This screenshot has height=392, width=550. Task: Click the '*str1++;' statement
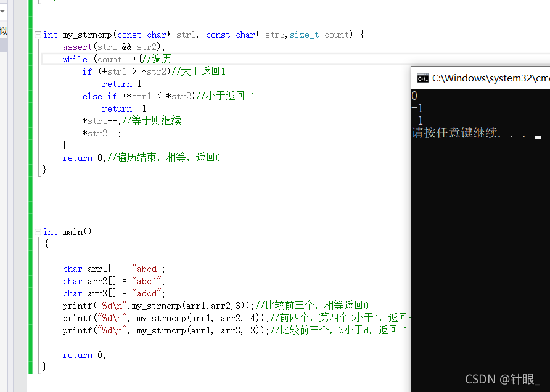[x=101, y=121]
